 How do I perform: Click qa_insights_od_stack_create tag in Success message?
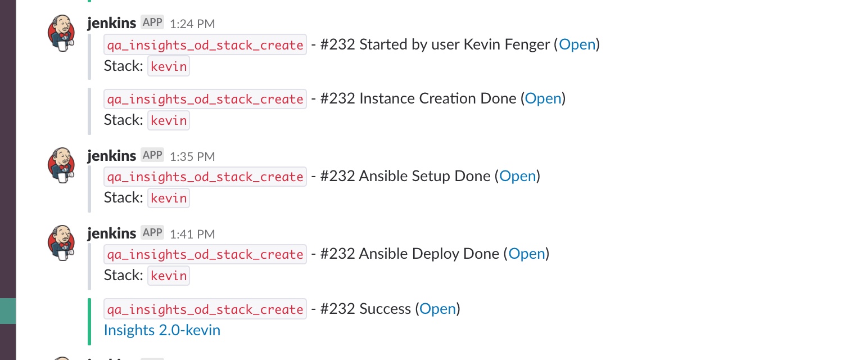click(x=205, y=309)
